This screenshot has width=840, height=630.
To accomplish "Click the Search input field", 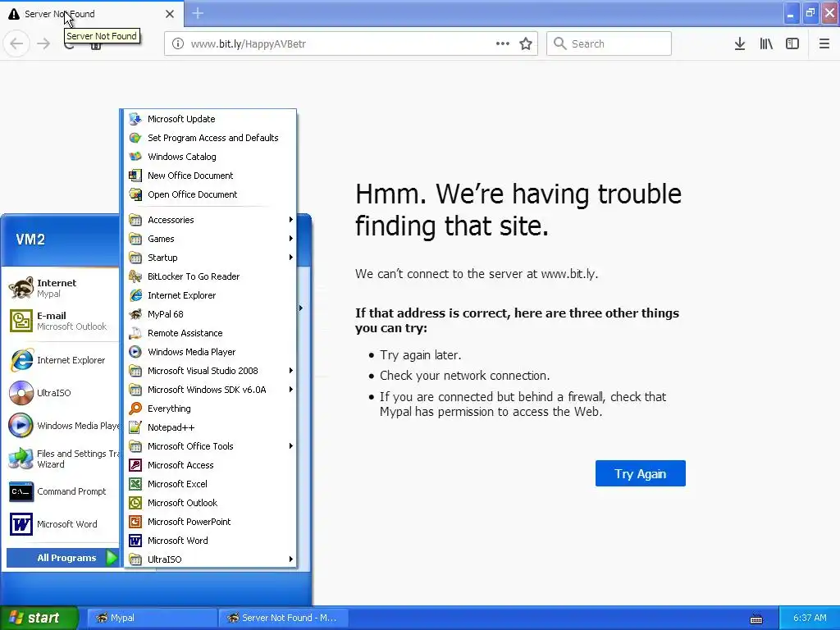I will coord(609,43).
